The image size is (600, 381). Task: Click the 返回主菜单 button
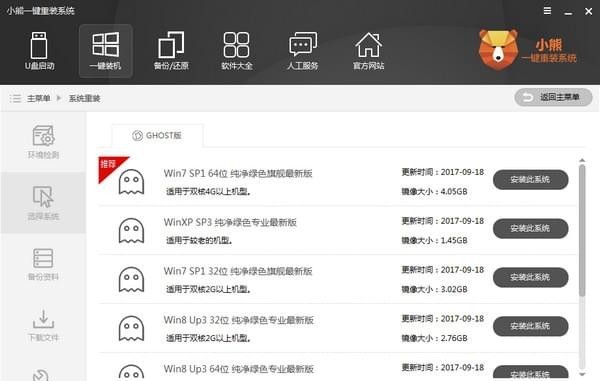pos(553,98)
